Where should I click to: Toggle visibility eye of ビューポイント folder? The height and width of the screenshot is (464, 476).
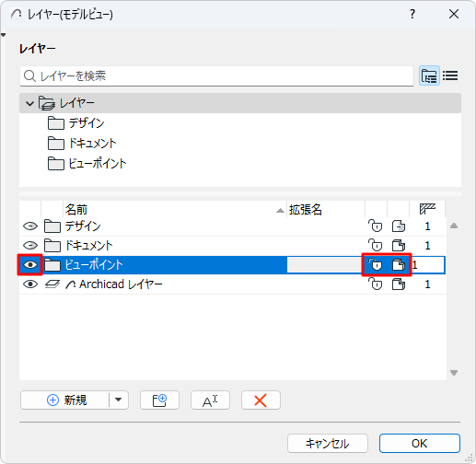30,265
